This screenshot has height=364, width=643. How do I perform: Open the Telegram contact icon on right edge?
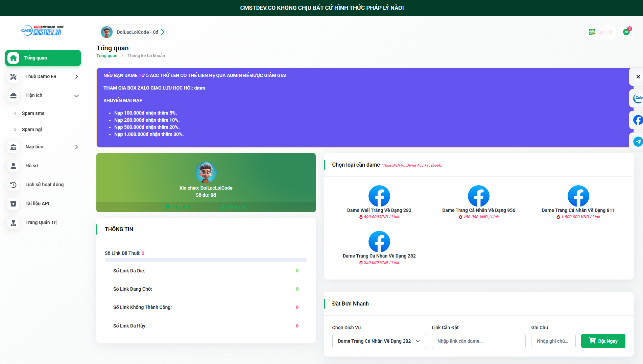[x=638, y=142]
